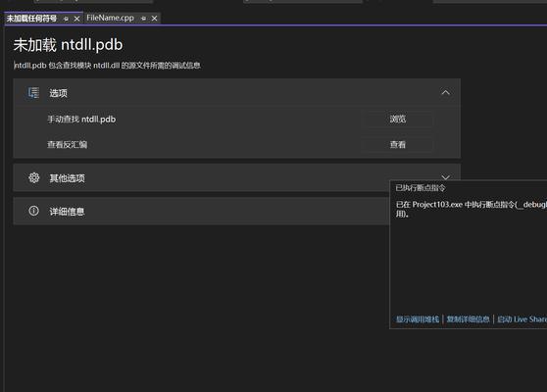Image resolution: width=547 pixels, height=392 pixels.
Task: Click the 详细信息 info icon
Action: pyautogui.click(x=34, y=211)
